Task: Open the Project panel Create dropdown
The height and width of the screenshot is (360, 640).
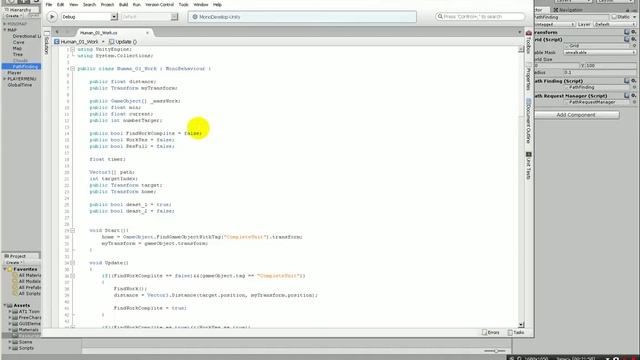Action: click(14, 262)
